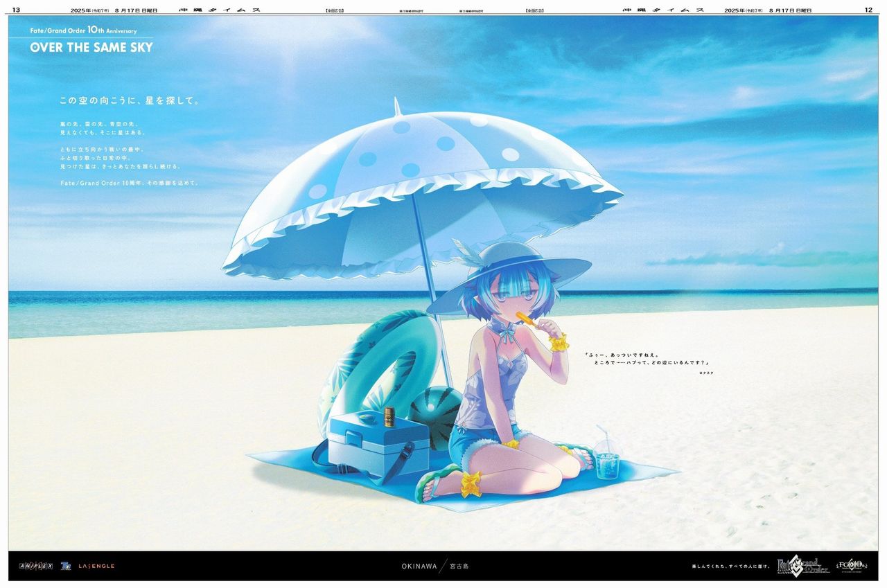Click the FGO 10th anniversary emblem at footer right

pyautogui.click(x=850, y=564)
